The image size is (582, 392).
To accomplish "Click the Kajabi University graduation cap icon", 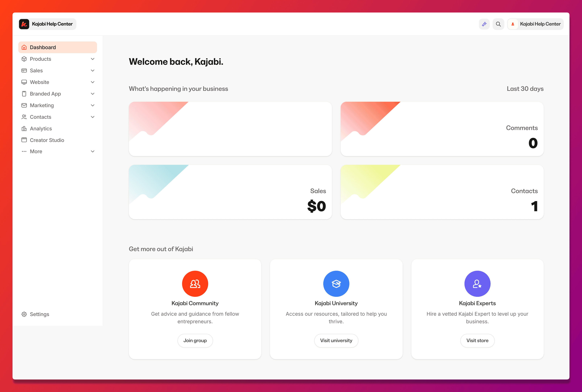I will (x=336, y=284).
